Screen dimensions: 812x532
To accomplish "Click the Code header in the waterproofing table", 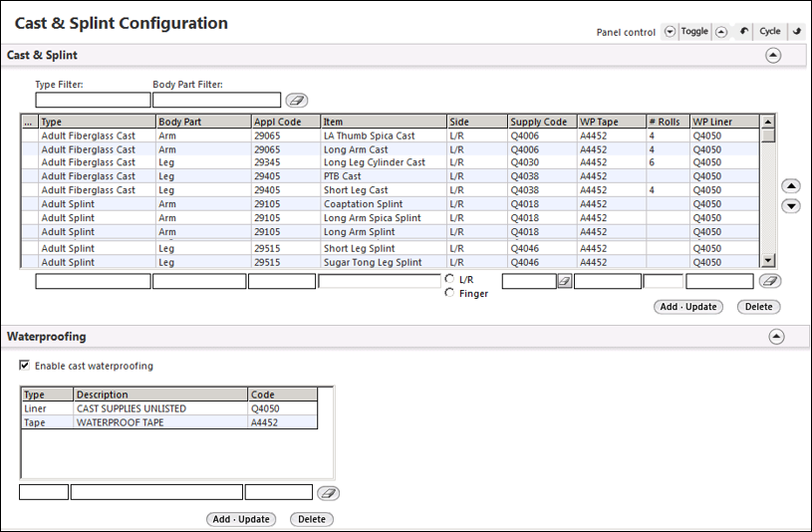I will [x=282, y=395].
